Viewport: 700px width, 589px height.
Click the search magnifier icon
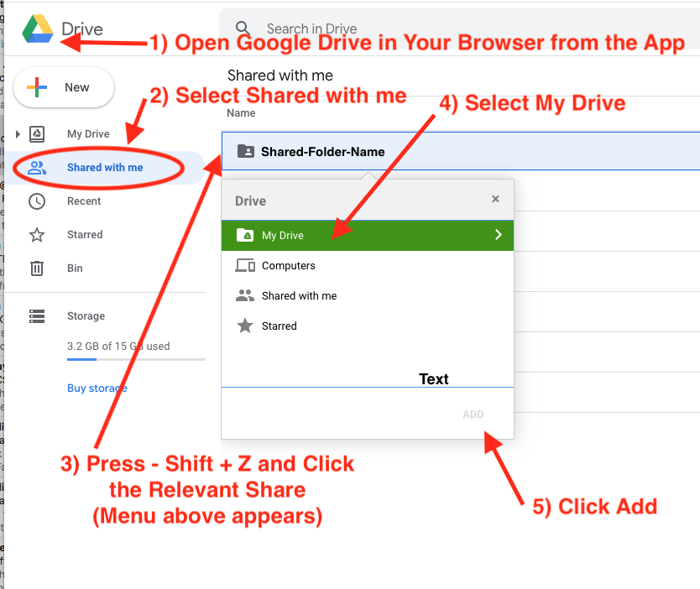243,29
